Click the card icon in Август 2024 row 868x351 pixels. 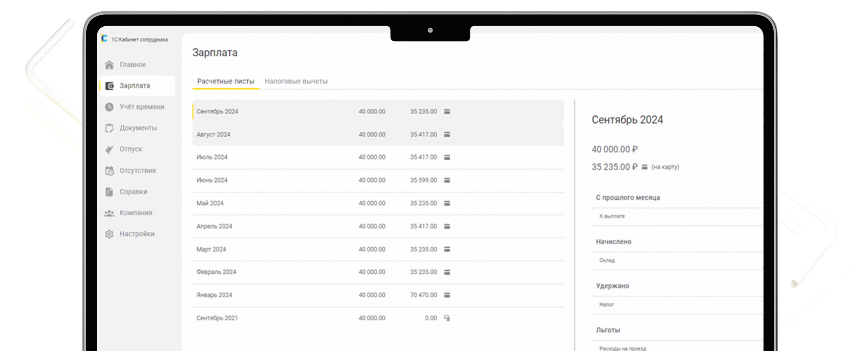(447, 134)
